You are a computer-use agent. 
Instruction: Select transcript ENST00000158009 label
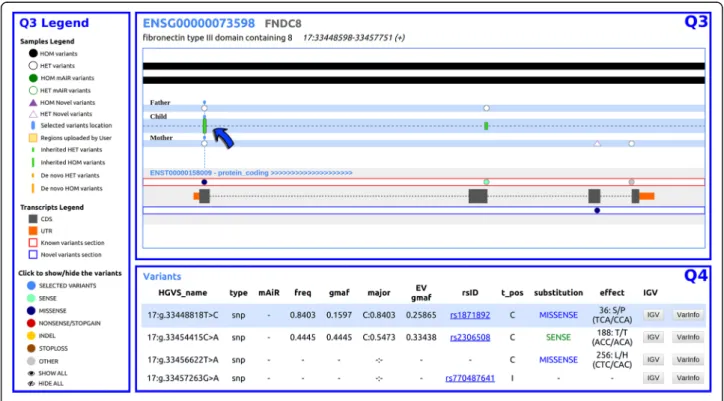pyautogui.click(x=181, y=173)
